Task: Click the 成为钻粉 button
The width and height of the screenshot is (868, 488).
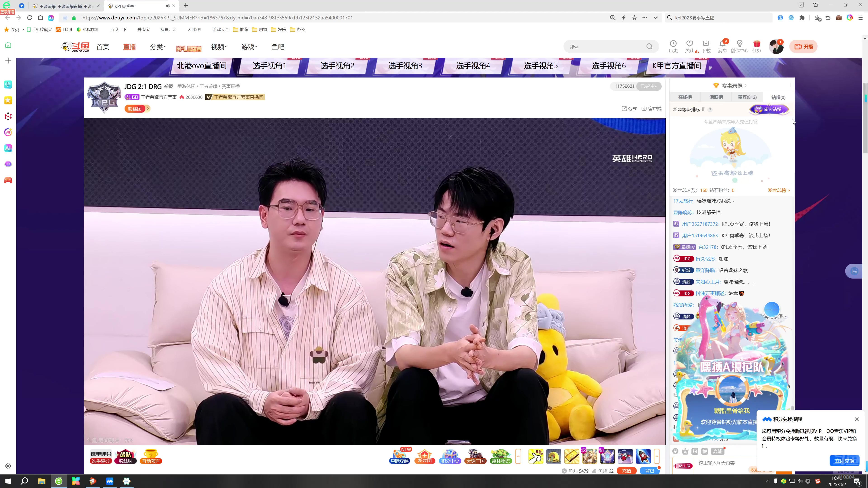Action: coord(769,109)
